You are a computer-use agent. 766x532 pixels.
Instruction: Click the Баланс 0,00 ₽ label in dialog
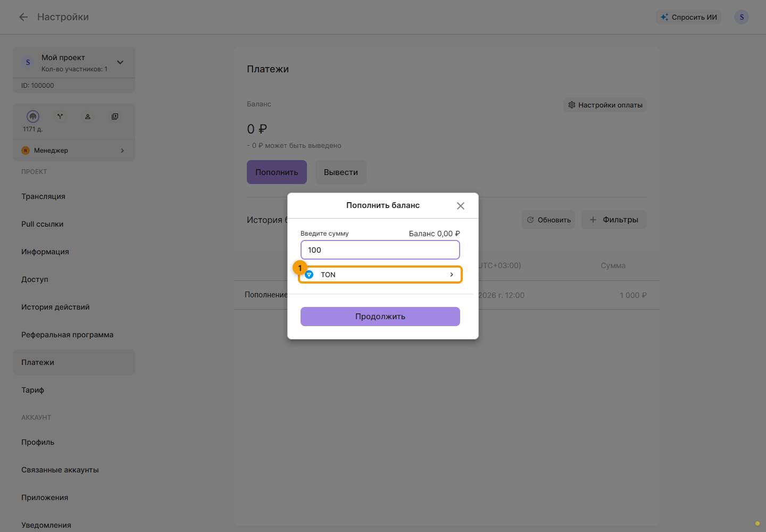coord(434,234)
